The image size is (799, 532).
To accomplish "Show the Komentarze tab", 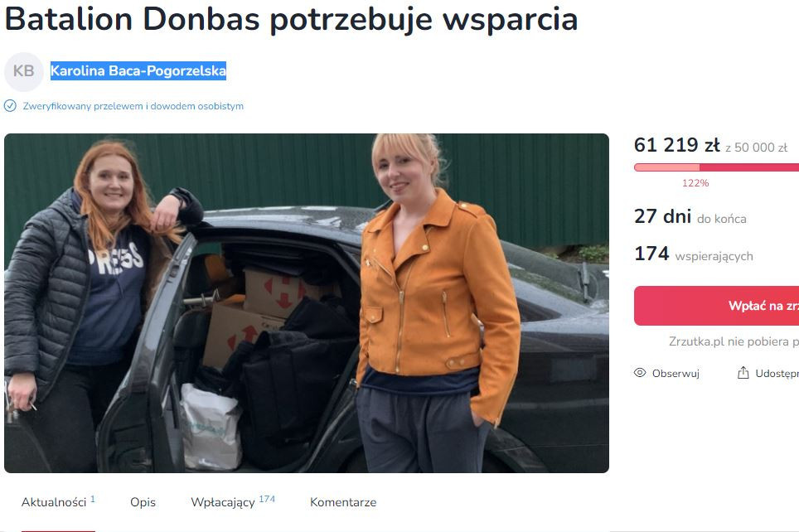I will 343,502.
